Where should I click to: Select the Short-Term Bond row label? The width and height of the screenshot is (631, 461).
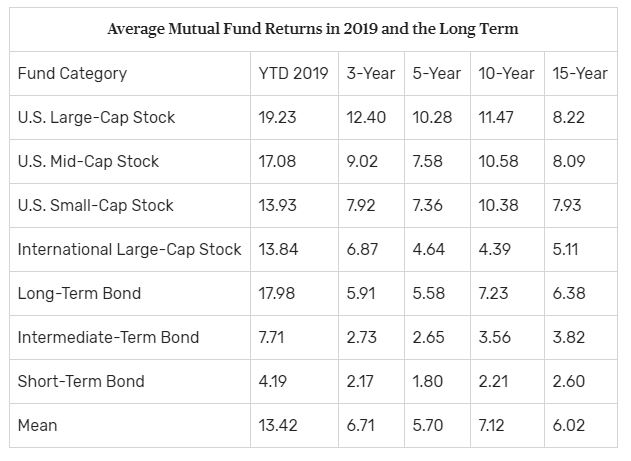point(81,382)
